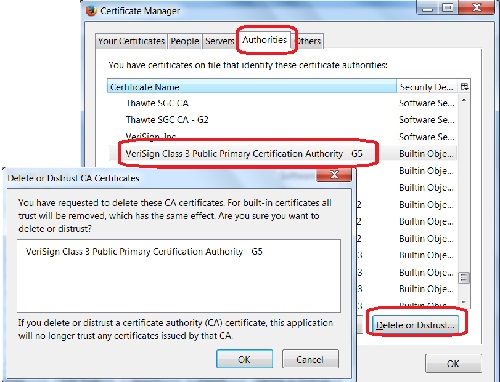Open the column picker icon in list header
500x382 pixels.
click(x=464, y=87)
